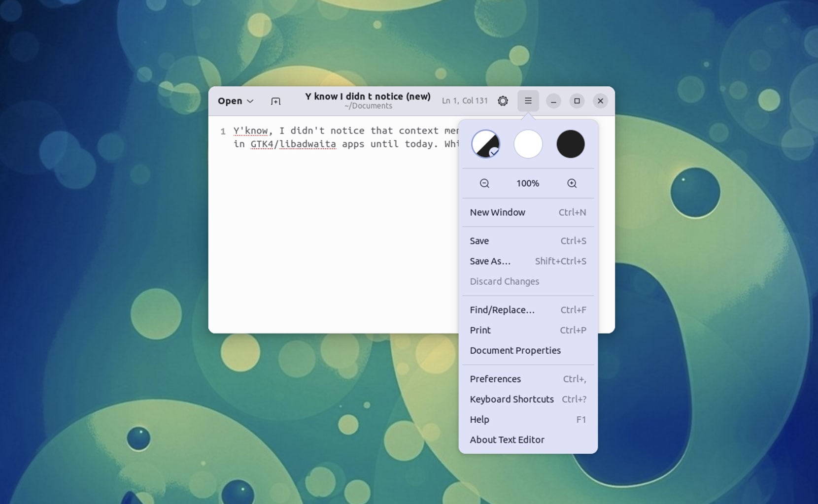Print the document

[479, 330]
